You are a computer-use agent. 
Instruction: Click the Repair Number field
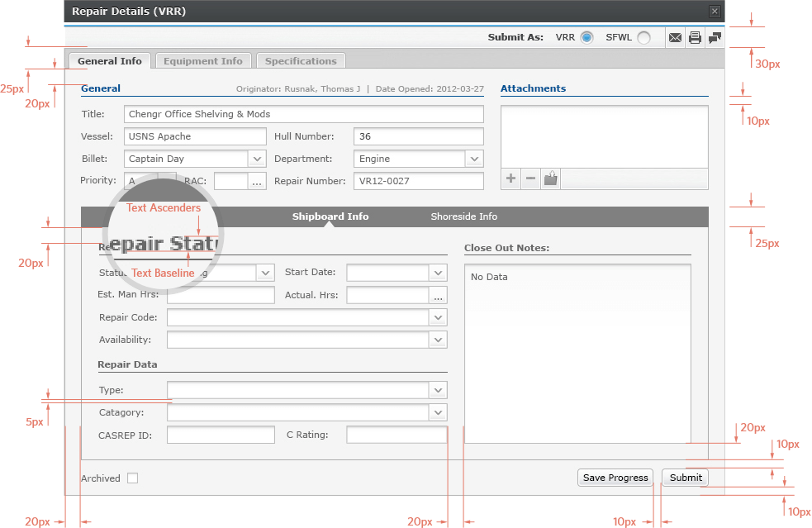pos(419,181)
